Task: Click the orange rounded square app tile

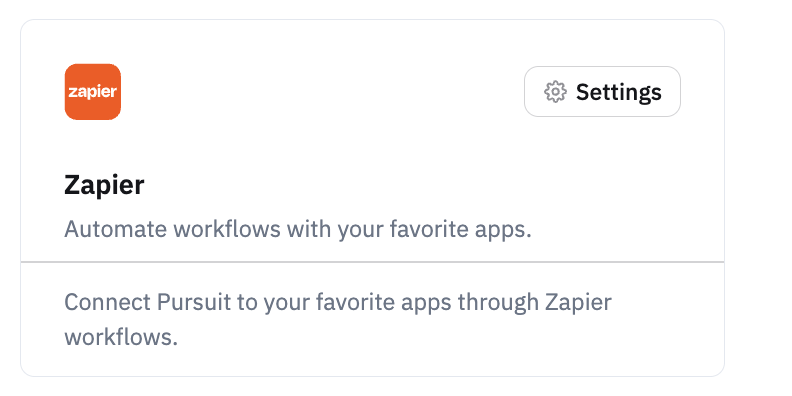Action: tap(92, 91)
